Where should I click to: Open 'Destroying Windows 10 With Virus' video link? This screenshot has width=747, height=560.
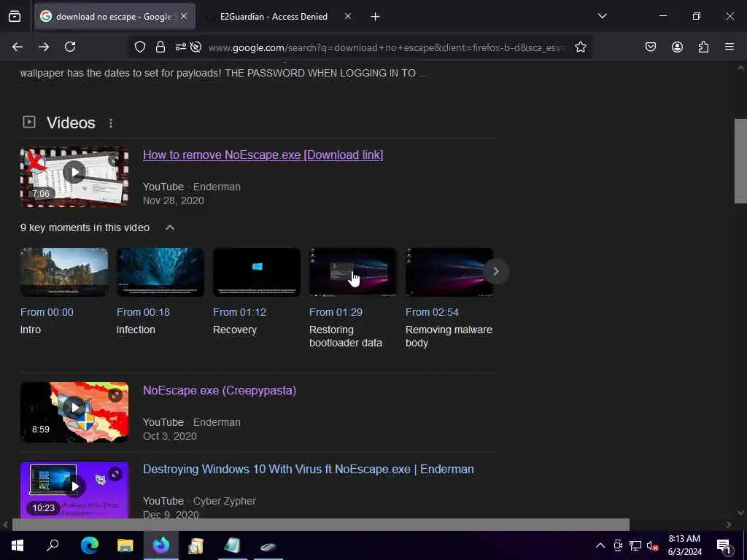point(309,469)
